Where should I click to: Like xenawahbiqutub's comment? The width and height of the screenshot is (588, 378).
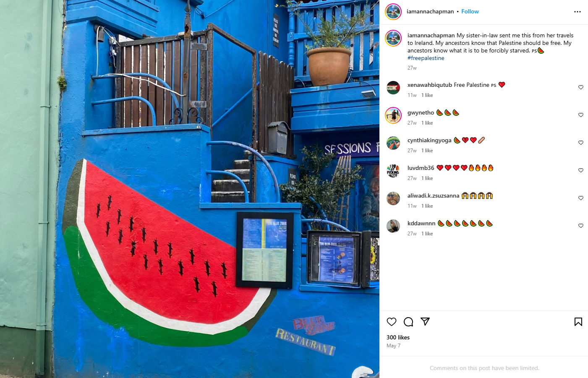point(581,87)
